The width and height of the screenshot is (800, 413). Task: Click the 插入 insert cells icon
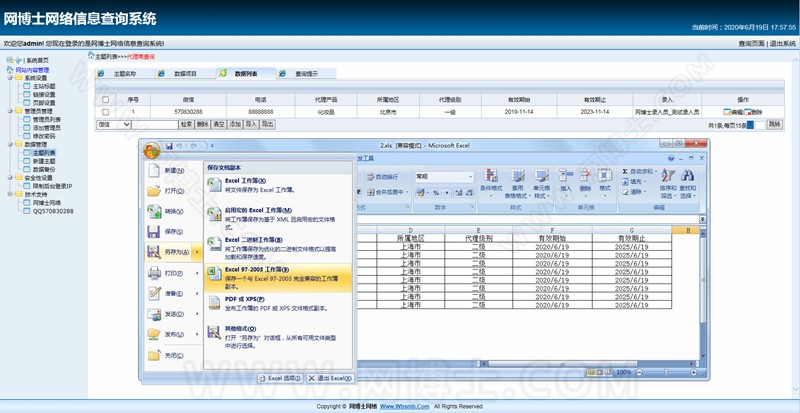(566, 175)
